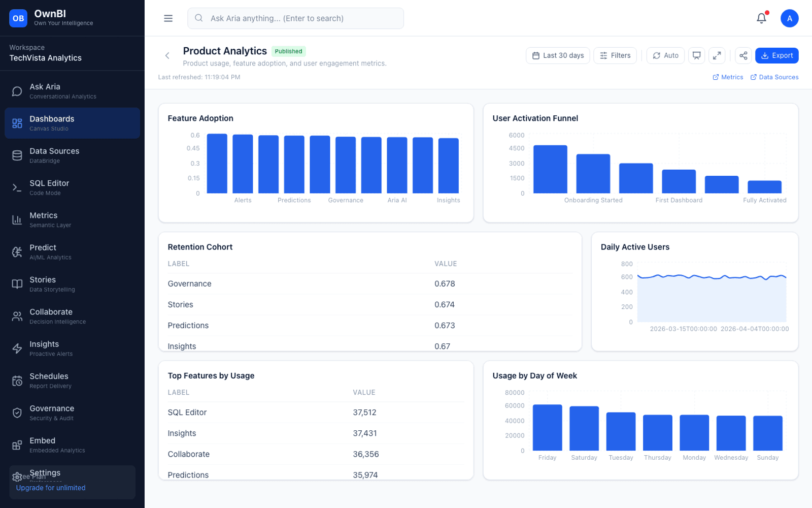Click Last refreshed timestamp text
812x508 pixels.
(199, 77)
